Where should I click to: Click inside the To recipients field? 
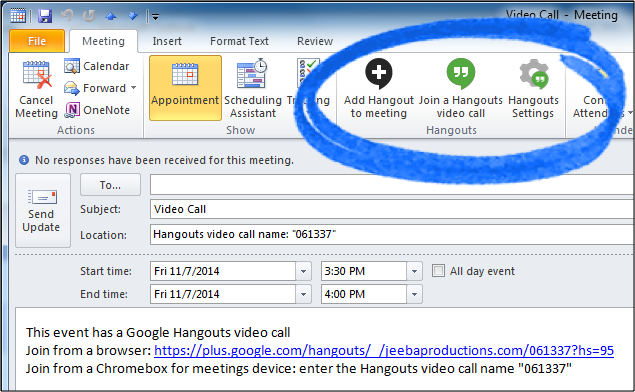[x=392, y=185]
